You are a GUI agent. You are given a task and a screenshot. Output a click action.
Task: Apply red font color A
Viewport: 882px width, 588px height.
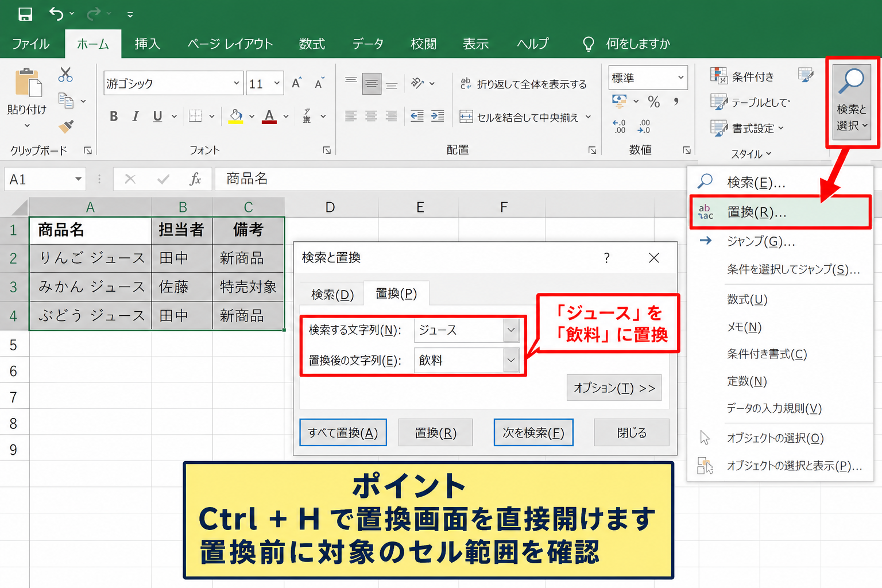pyautogui.click(x=269, y=117)
